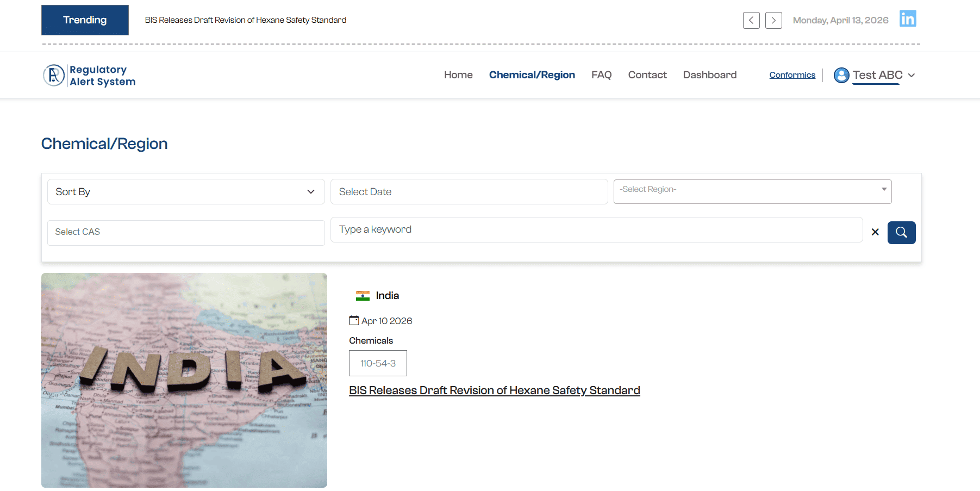Click the Select Date field
Viewport: 980px width, 491px height.
[x=469, y=192]
